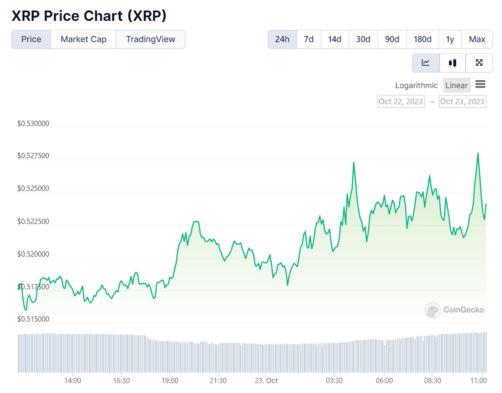Enable Linear scale
The width and height of the screenshot is (502, 393).
(456, 85)
